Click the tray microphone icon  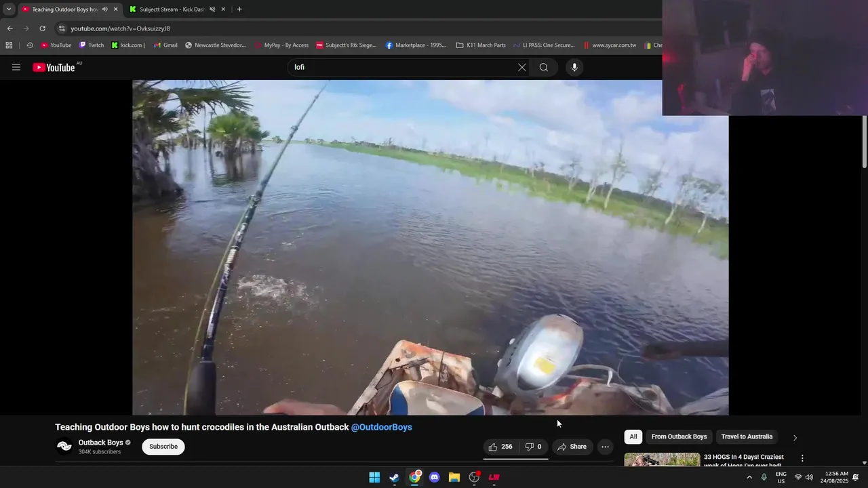click(x=764, y=477)
